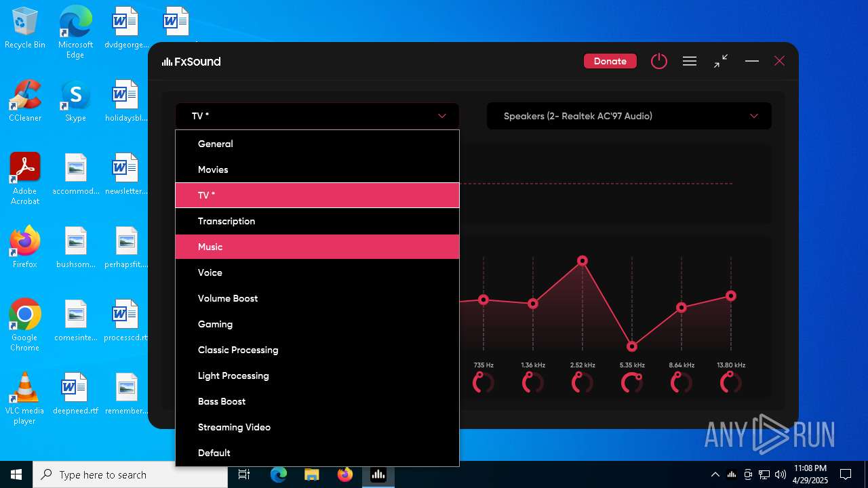
Task: Click the Donate button
Action: tap(610, 61)
